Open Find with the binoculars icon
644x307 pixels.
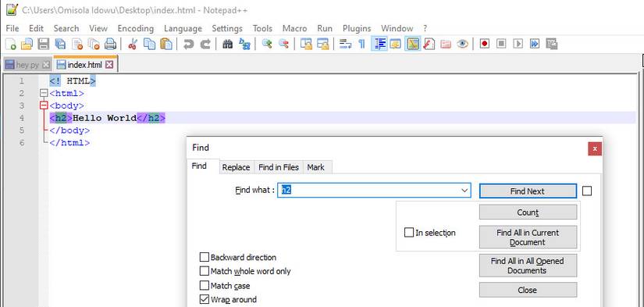(227, 44)
